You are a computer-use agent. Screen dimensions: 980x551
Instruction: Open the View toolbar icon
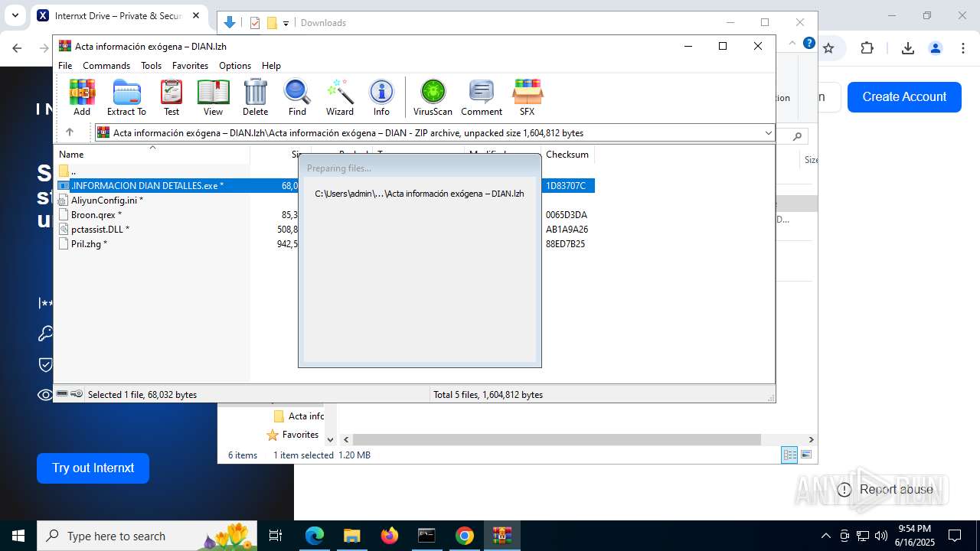pyautogui.click(x=213, y=97)
